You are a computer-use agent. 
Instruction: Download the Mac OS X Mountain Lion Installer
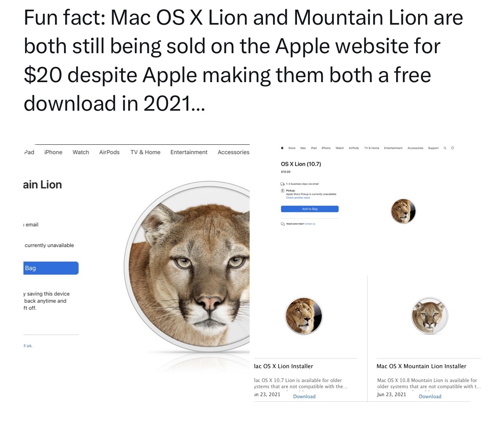click(x=430, y=396)
